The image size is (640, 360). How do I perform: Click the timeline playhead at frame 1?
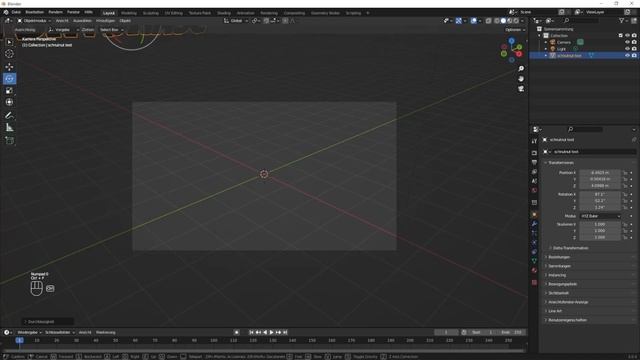click(19, 340)
